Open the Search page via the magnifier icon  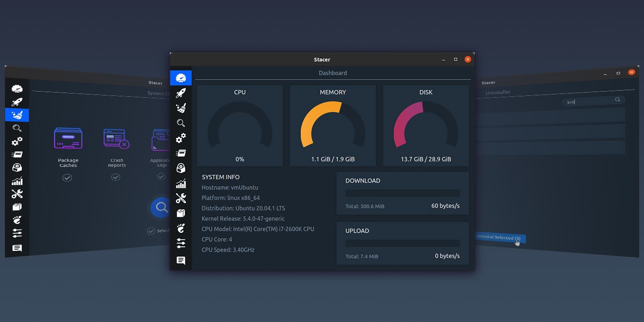[181, 123]
